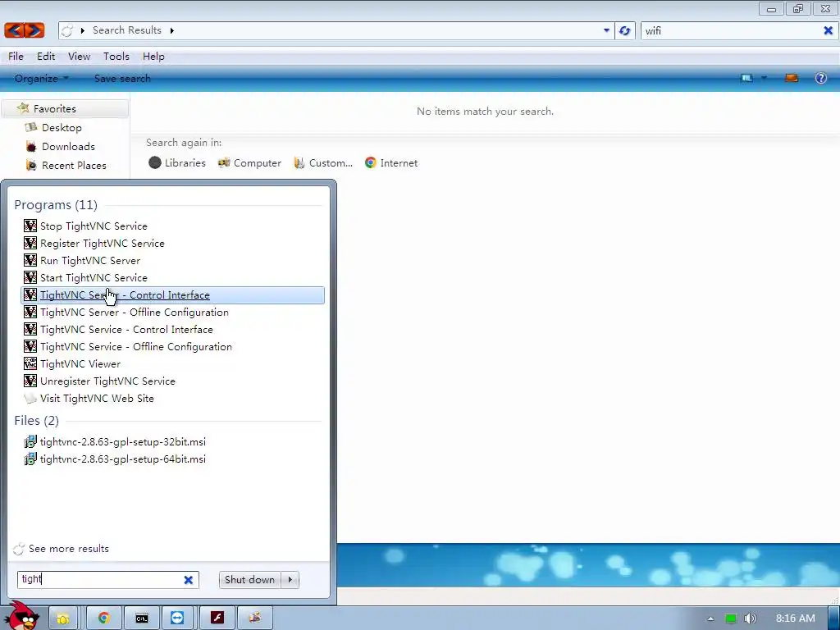Screen dimensions: 840x630
Task: Search again in Computer
Action: pos(249,163)
